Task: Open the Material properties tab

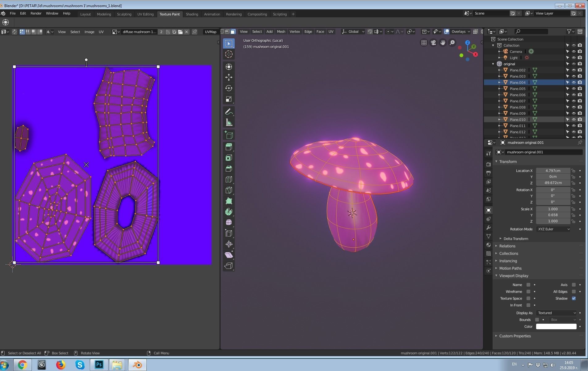Action: (488, 245)
